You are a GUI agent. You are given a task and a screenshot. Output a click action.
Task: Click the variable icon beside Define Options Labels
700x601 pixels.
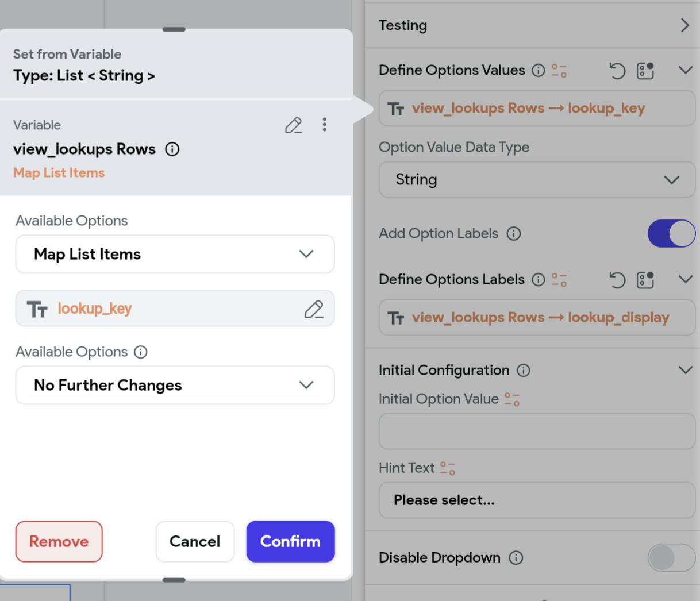click(559, 280)
